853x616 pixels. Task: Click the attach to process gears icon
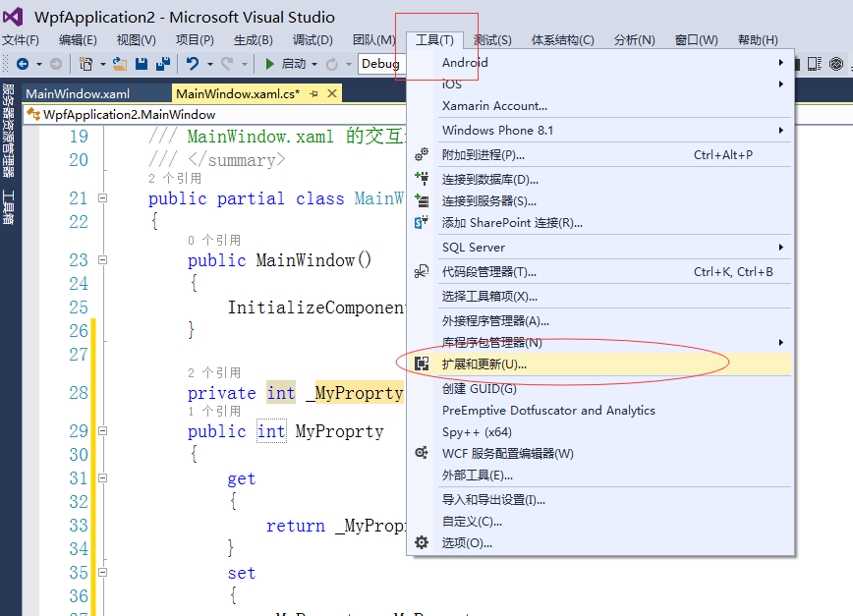422,155
